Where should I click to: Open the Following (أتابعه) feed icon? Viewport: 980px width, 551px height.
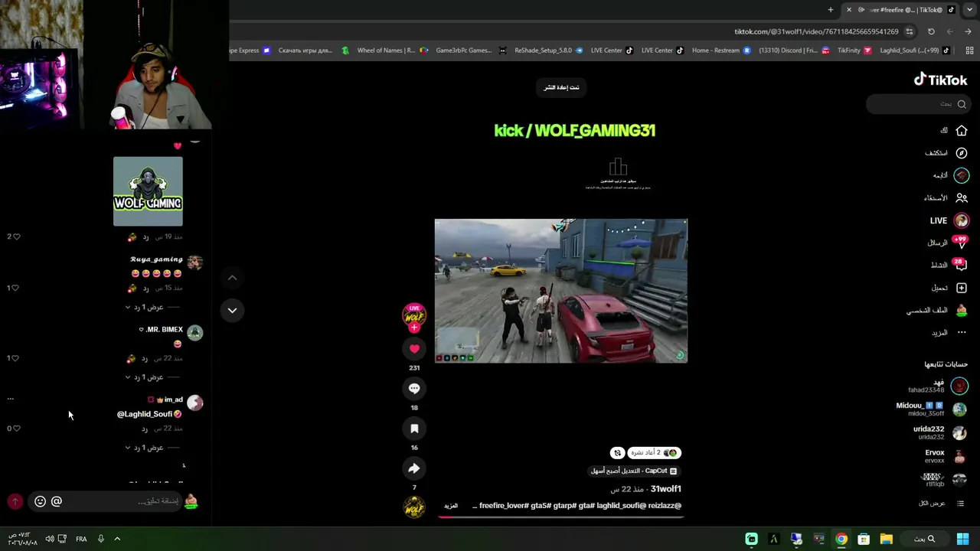click(x=962, y=175)
